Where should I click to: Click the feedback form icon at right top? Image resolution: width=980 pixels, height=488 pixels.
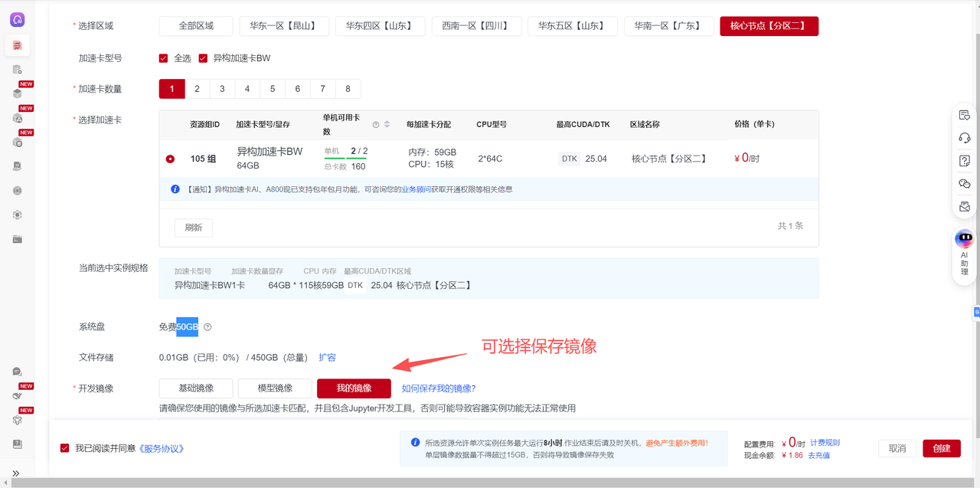point(964,115)
